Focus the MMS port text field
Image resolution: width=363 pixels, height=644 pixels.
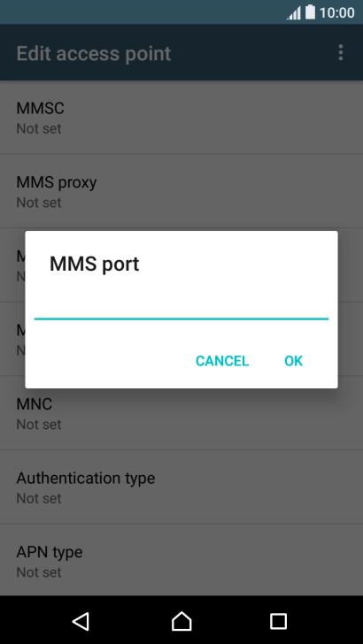(x=181, y=308)
